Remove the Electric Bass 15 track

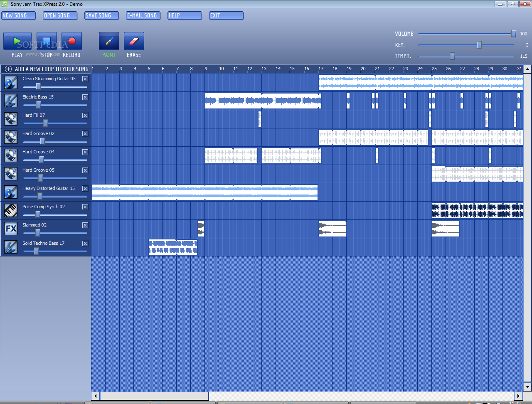click(85, 97)
